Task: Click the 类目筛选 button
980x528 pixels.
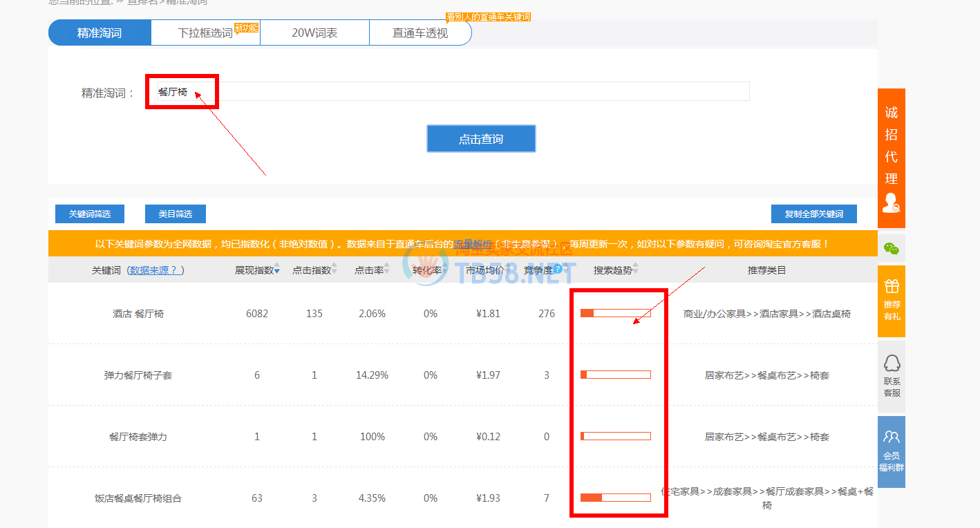Action: click(176, 214)
